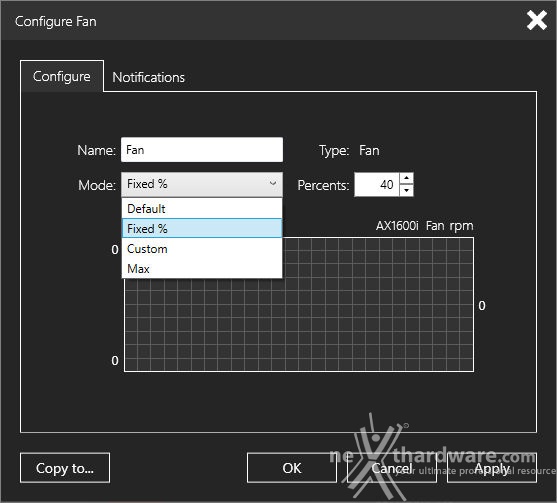
Task: Select Max fan mode option
Action: pos(202,269)
